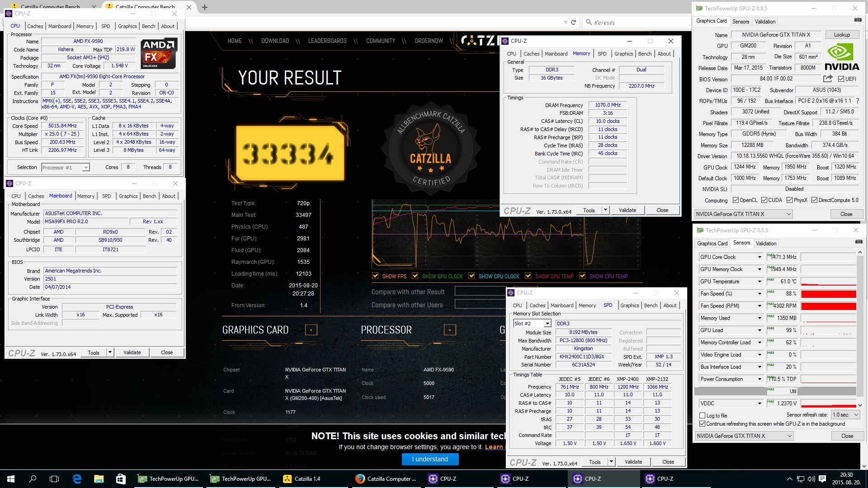Click the bus interface question mark icon

click(x=857, y=101)
